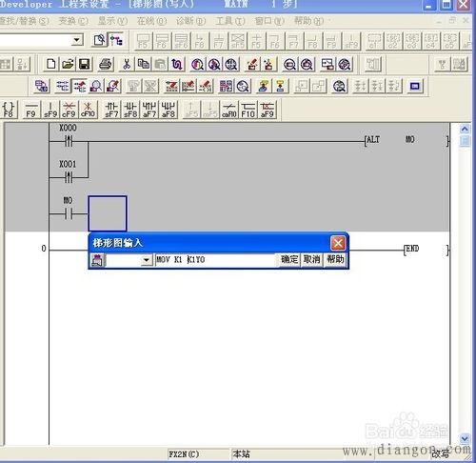Viewport: 476px width, 463px height.
Task: Click the Write to PLC icon
Action: tap(252, 64)
